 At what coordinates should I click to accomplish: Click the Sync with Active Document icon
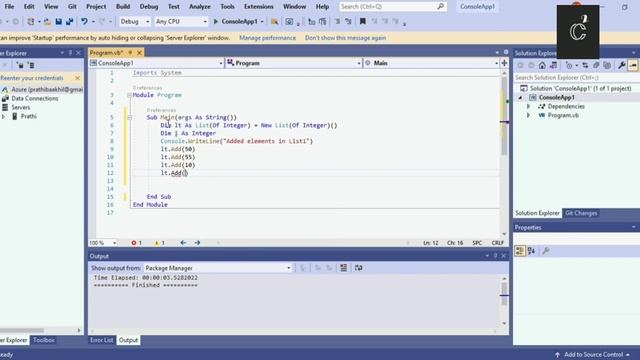[x=585, y=65]
